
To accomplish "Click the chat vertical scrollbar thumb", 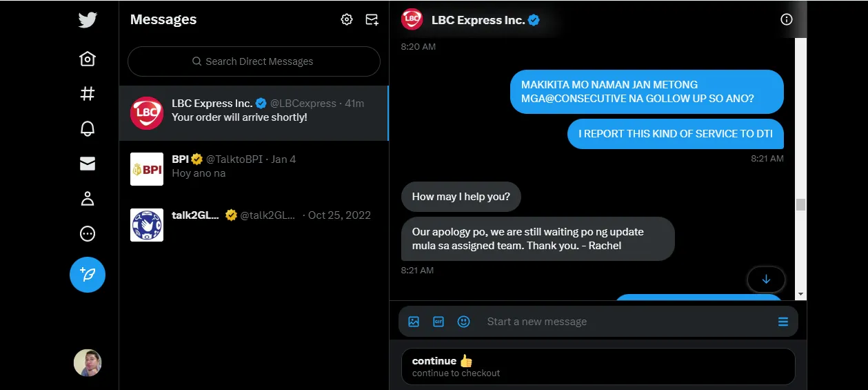I will (800, 204).
